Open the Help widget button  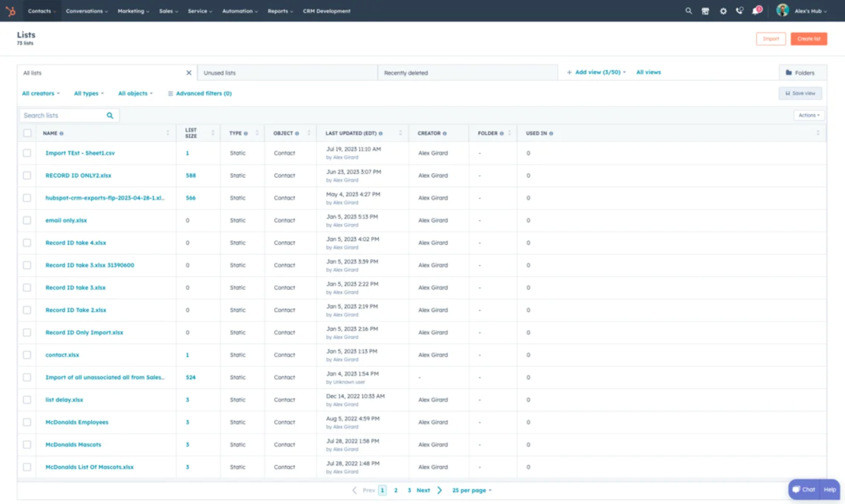[830, 489]
